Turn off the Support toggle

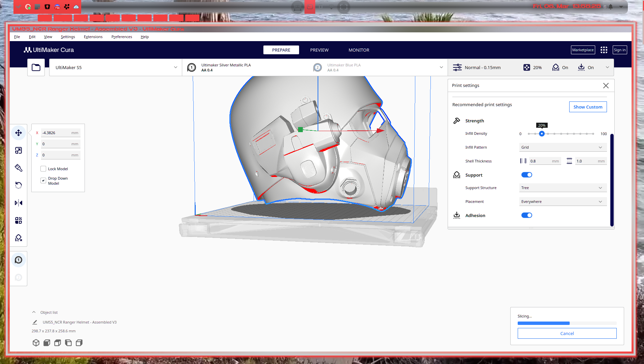point(526,175)
